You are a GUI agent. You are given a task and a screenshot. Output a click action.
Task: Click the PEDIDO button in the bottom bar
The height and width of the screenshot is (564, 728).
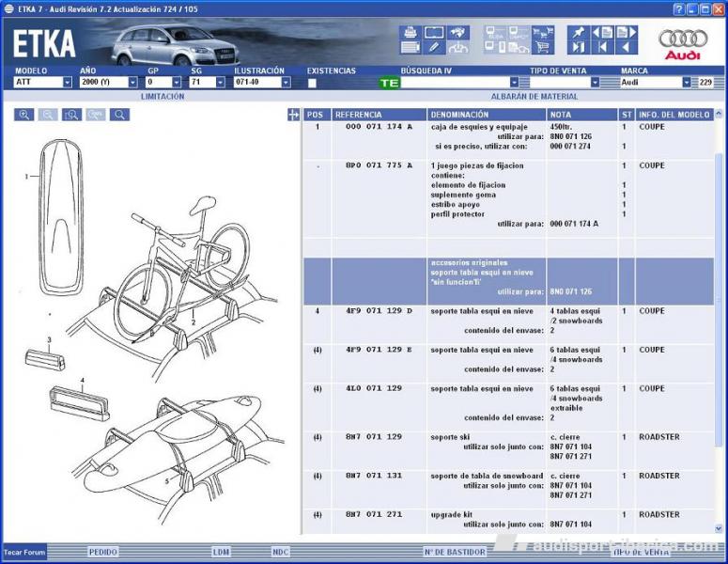click(x=102, y=552)
